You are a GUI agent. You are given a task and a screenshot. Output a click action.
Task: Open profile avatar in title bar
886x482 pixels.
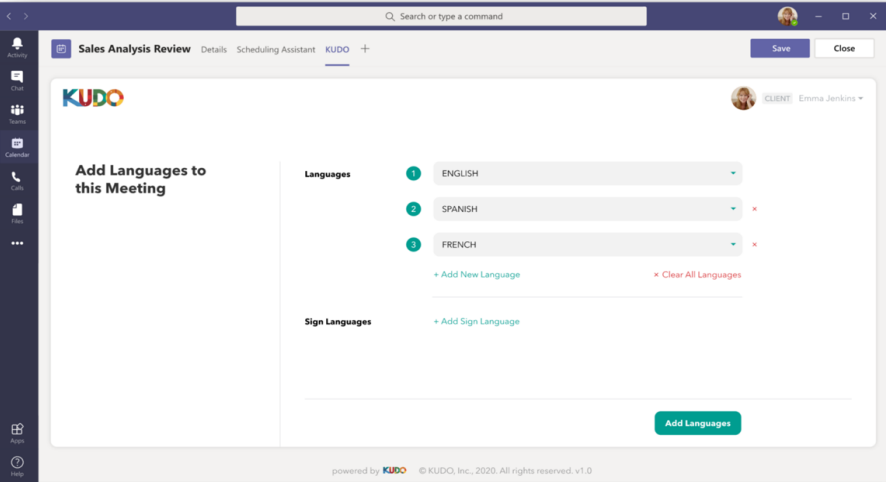tap(788, 16)
